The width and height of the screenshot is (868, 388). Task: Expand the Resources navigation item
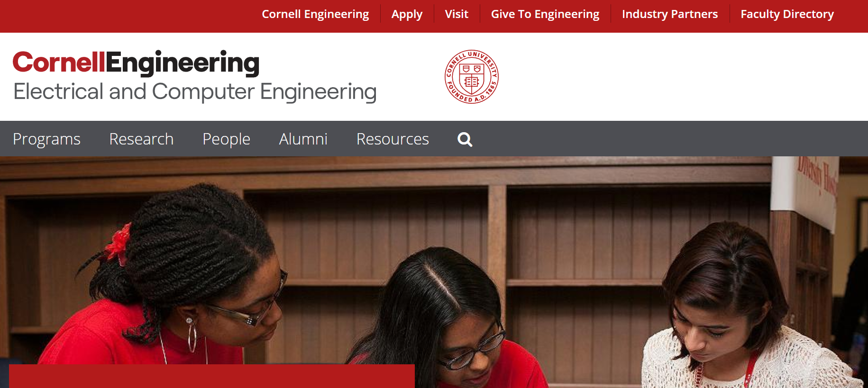pyautogui.click(x=393, y=139)
